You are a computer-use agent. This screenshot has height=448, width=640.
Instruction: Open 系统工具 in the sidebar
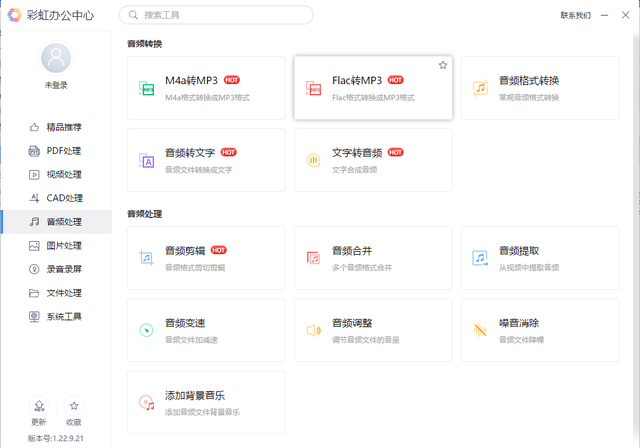(56, 317)
